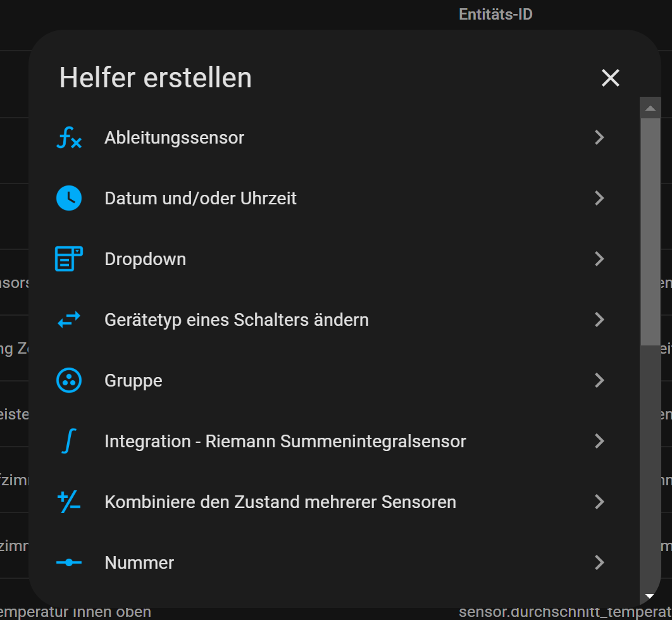Click the integral symbol icon
672x620 pixels.
coord(69,442)
